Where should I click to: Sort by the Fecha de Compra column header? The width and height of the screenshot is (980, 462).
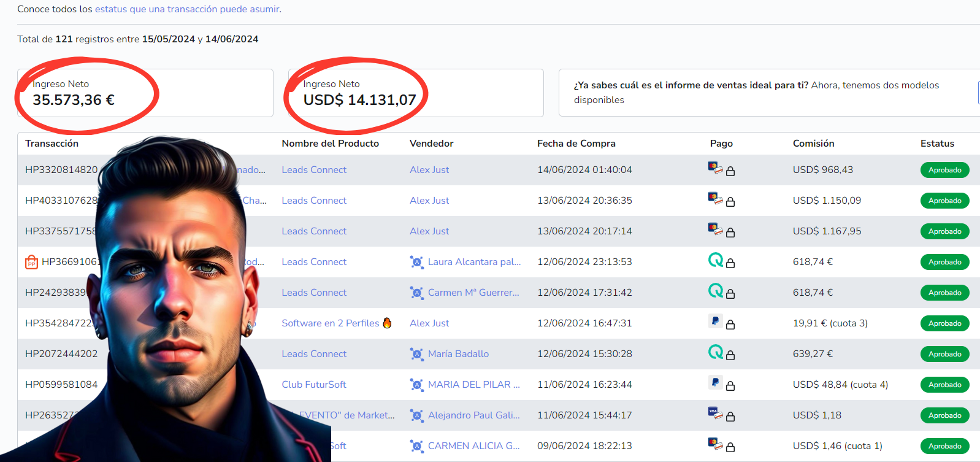[x=576, y=144]
